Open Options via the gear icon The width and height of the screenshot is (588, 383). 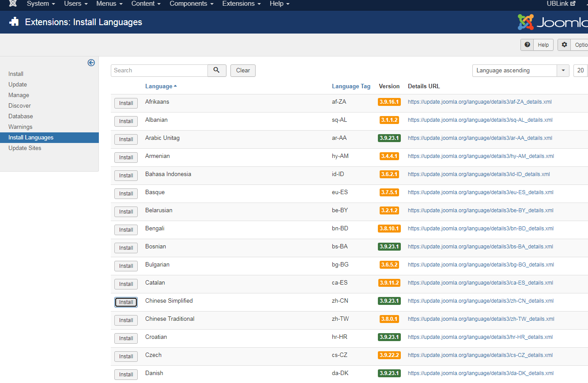(564, 45)
